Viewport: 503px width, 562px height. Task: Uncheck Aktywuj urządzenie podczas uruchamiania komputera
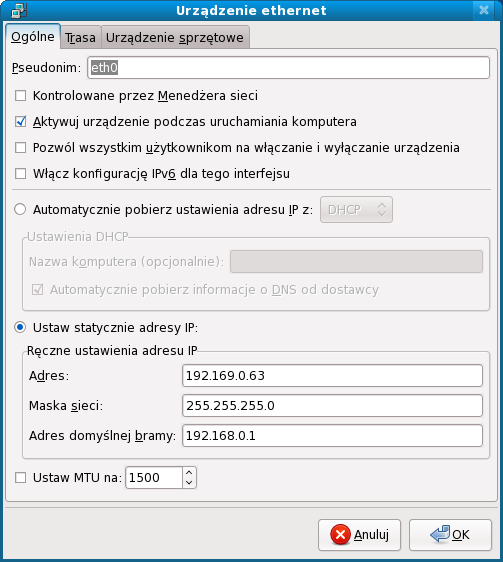click(x=20, y=122)
